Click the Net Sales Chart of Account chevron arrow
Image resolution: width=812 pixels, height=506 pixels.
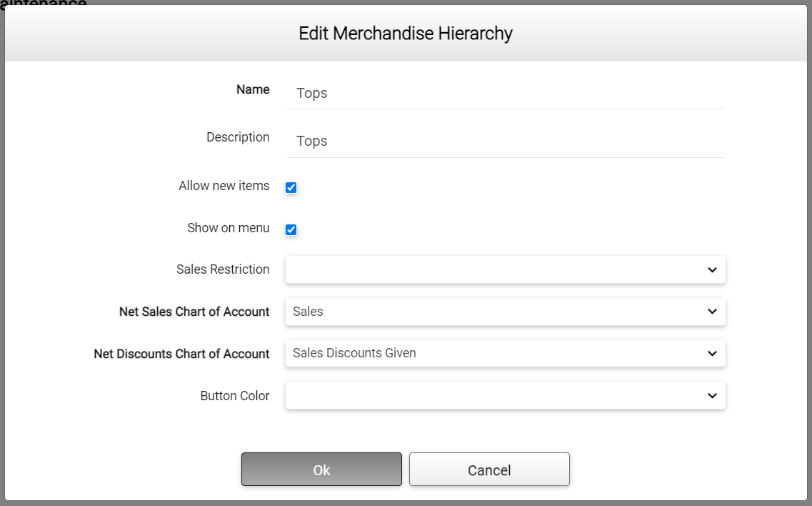711,312
